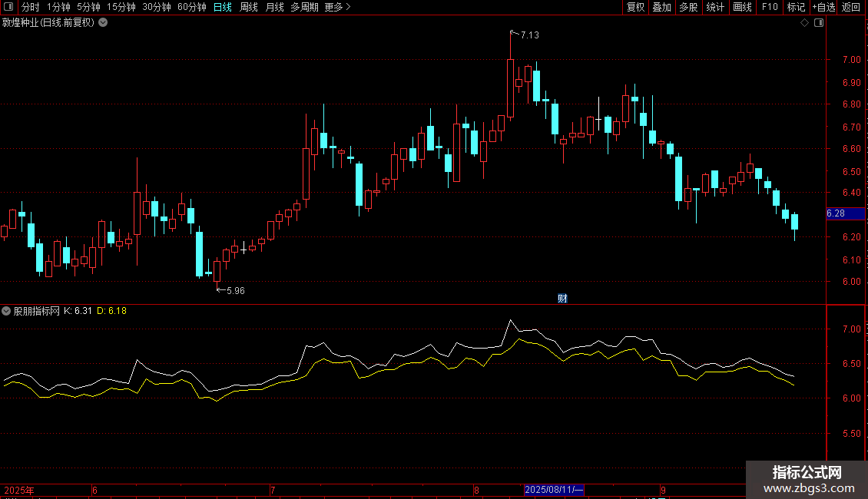
Task: Expand the 更多 more periods menu
Action: [x=338, y=7]
